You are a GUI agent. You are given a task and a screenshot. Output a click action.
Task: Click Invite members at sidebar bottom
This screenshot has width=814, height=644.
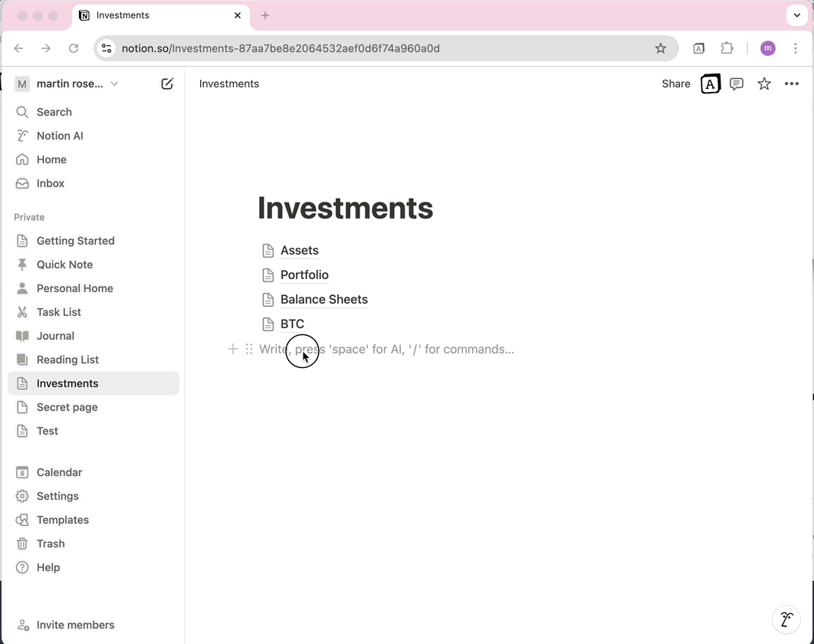(75, 625)
